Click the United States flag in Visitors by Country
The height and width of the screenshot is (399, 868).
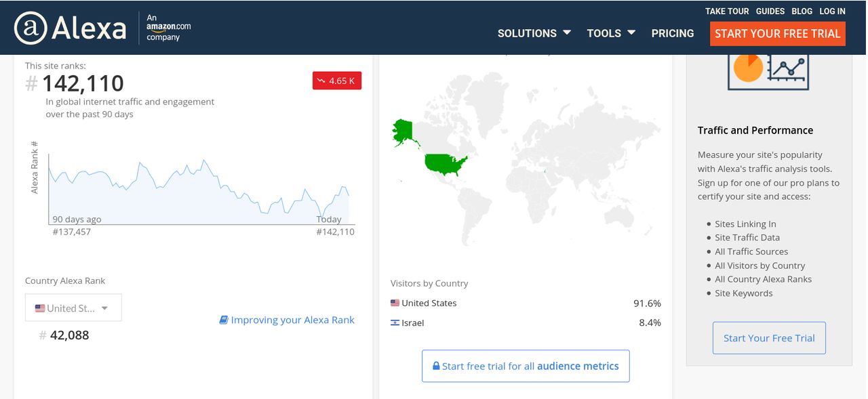coord(395,303)
